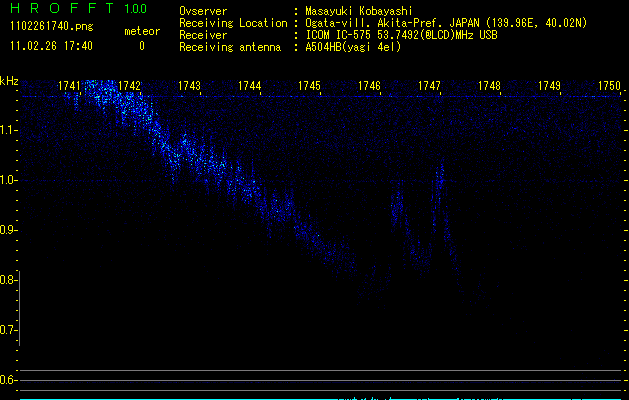Click the 1748 time marker
629x400 pixels.
[x=489, y=86]
